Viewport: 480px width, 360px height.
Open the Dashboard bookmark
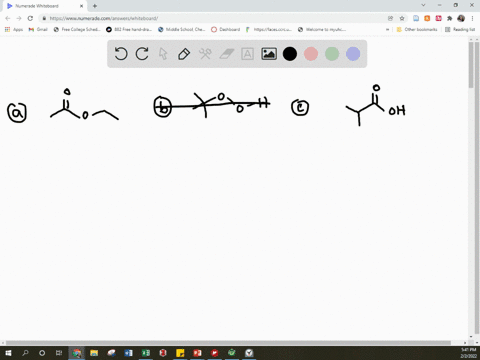tap(226, 29)
